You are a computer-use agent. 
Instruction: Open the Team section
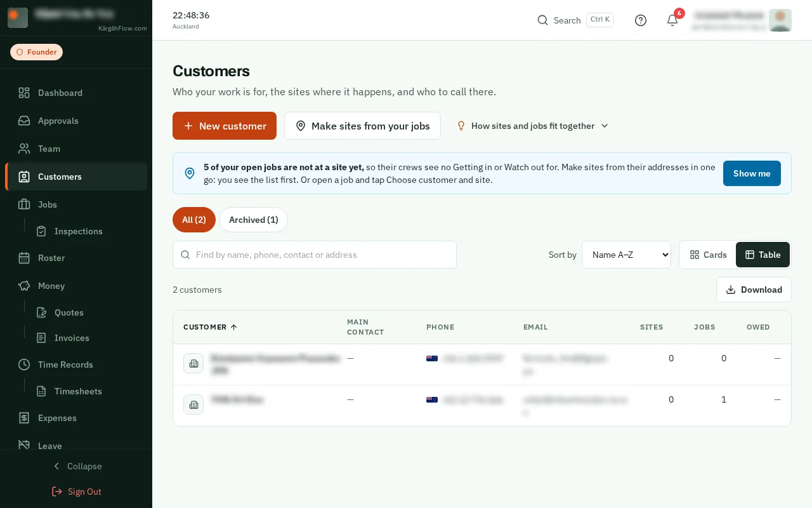click(x=76, y=149)
